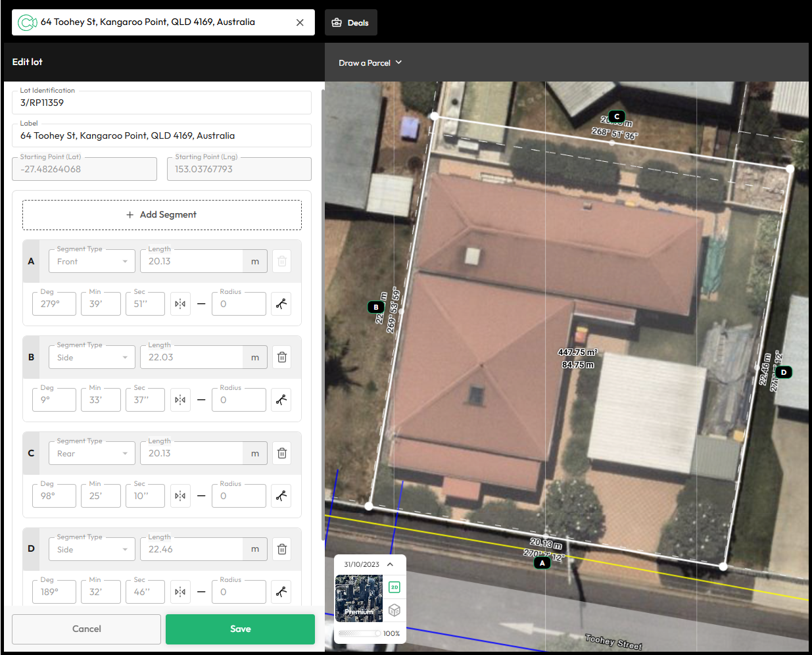
Task: Click the green Save button
Action: 240,629
